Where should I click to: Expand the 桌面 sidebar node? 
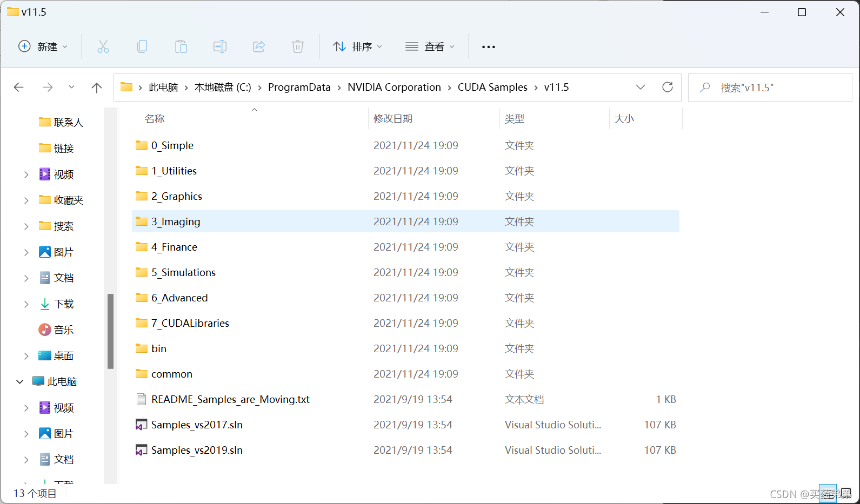pyautogui.click(x=26, y=356)
